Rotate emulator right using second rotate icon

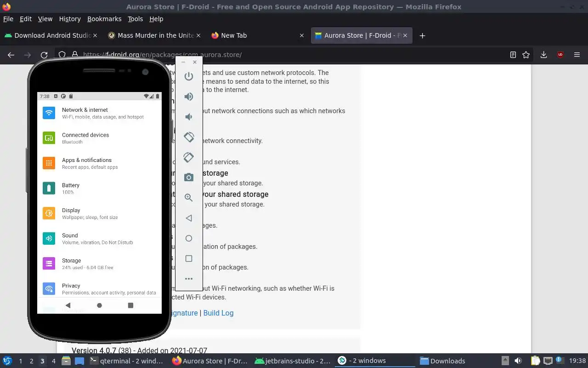click(x=189, y=157)
